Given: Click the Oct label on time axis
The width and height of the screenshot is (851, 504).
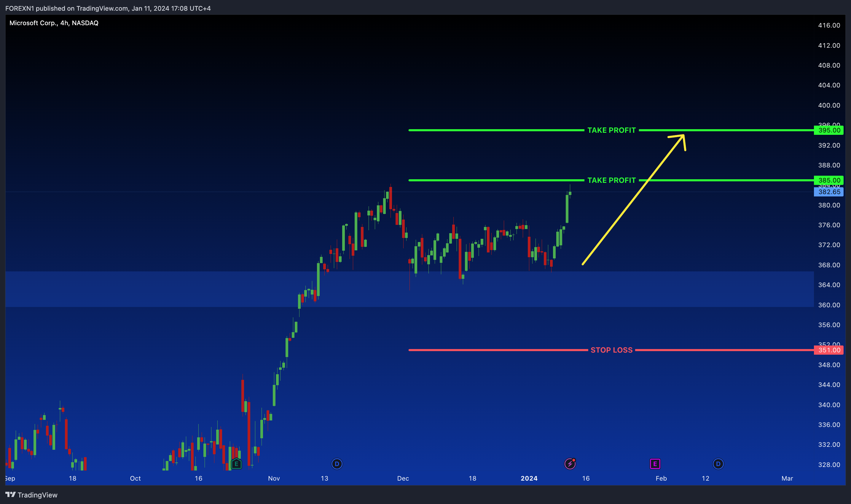Looking at the screenshot, I should tap(135, 478).
